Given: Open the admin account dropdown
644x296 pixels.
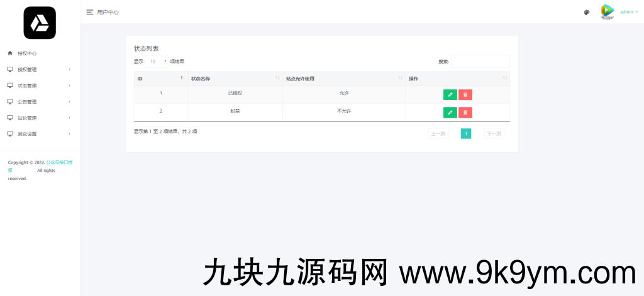Looking at the screenshot, I should pyautogui.click(x=629, y=12).
